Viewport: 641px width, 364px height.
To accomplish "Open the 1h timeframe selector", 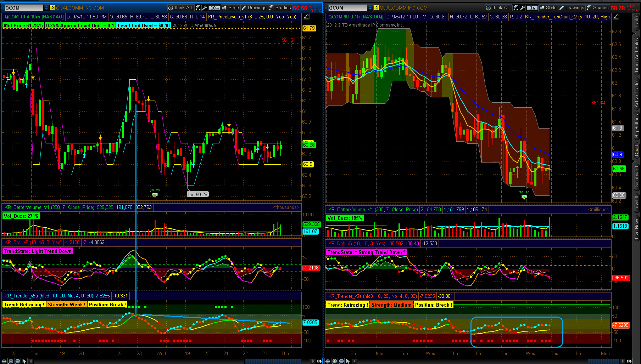I will click(x=532, y=8).
